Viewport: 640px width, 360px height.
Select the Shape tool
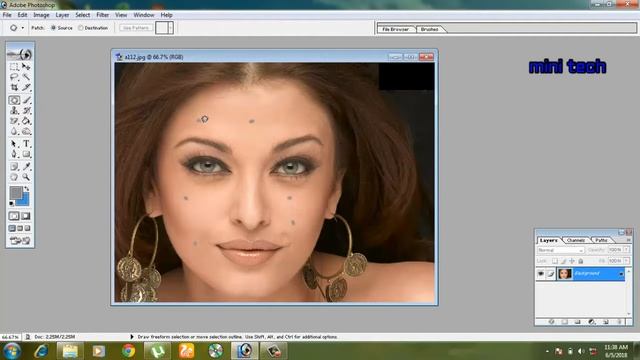(26, 154)
